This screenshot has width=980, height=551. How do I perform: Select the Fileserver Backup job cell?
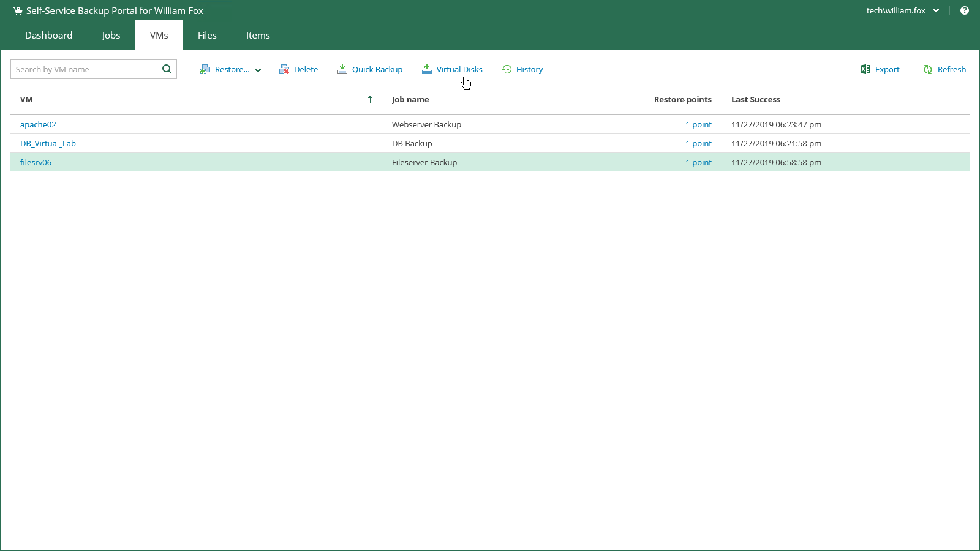pos(424,162)
